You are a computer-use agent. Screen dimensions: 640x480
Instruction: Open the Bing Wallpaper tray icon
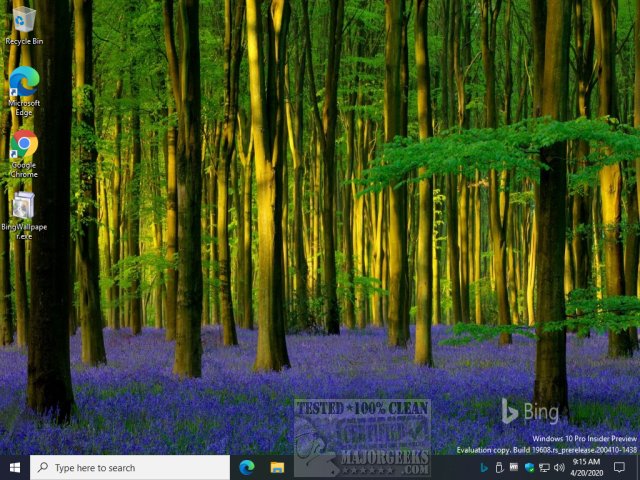pos(484,467)
